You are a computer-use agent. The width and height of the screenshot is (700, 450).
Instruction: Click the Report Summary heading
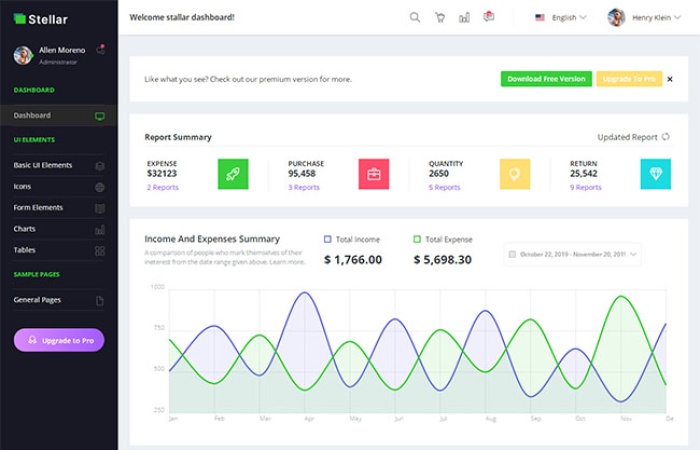tap(178, 137)
